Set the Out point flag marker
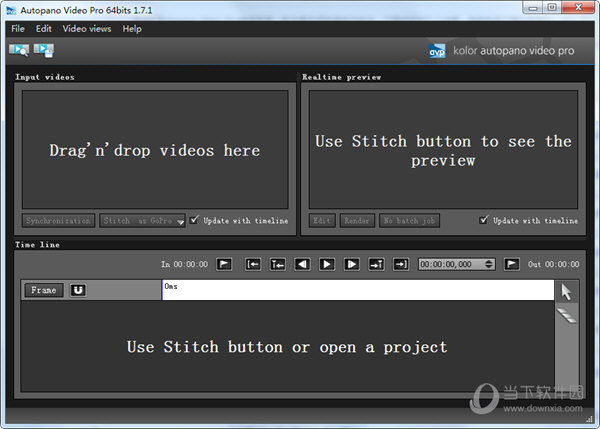 coord(512,264)
